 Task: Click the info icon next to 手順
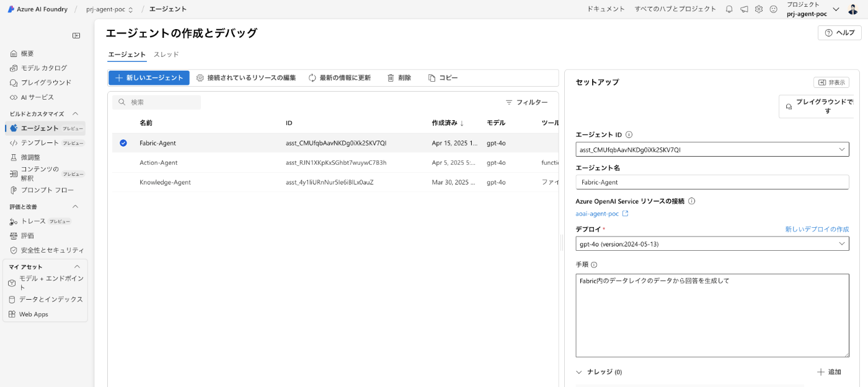[x=593, y=264]
